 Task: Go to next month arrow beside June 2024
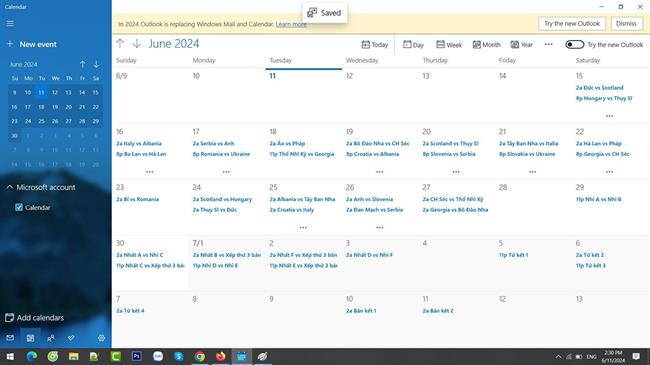(x=137, y=44)
